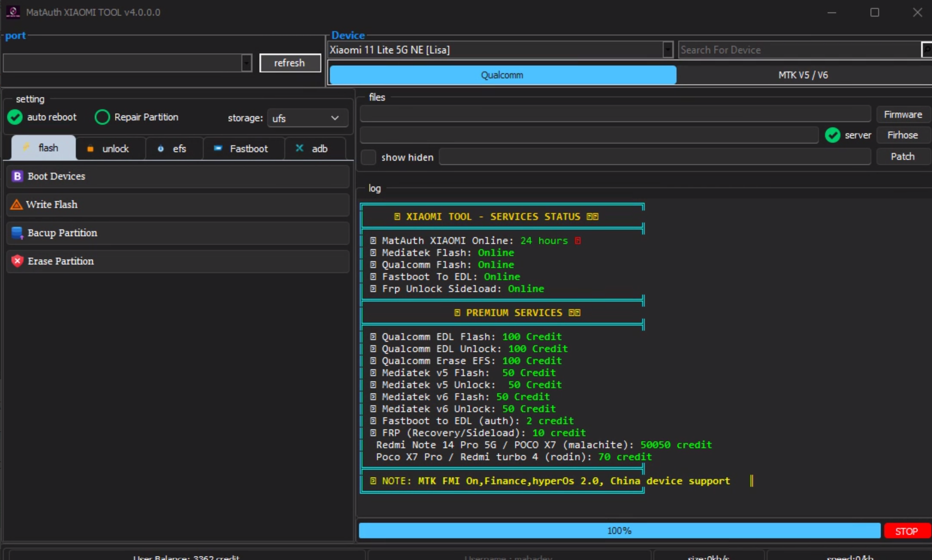Screen dimensions: 932x560
Task: Switch to the unlock tab
Action: (110, 149)
